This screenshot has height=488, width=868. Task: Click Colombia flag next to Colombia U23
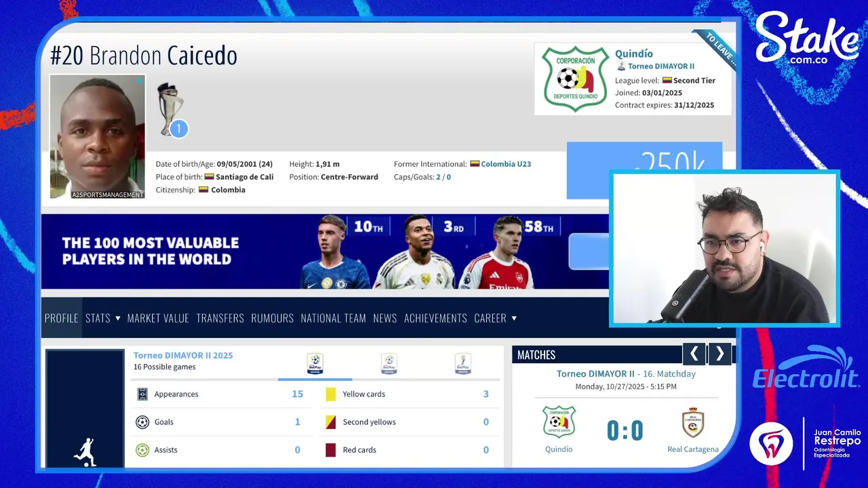click(475, 164)
